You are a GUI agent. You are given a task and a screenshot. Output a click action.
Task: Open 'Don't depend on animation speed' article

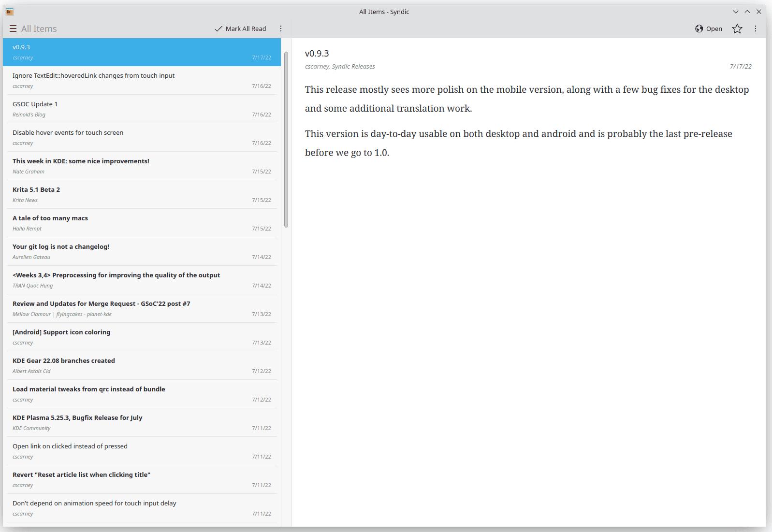click(142, 508)
